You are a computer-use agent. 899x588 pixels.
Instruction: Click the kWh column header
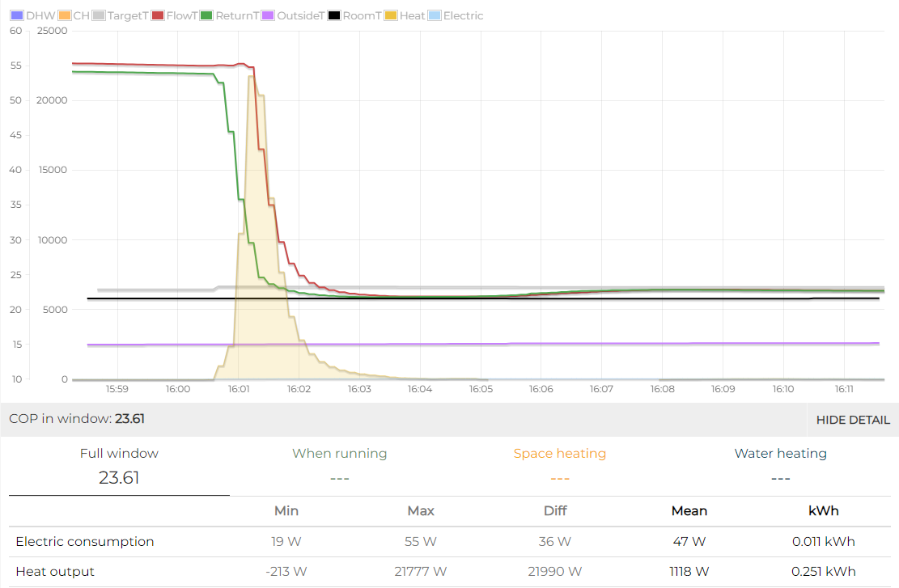(x=823, y=510)
